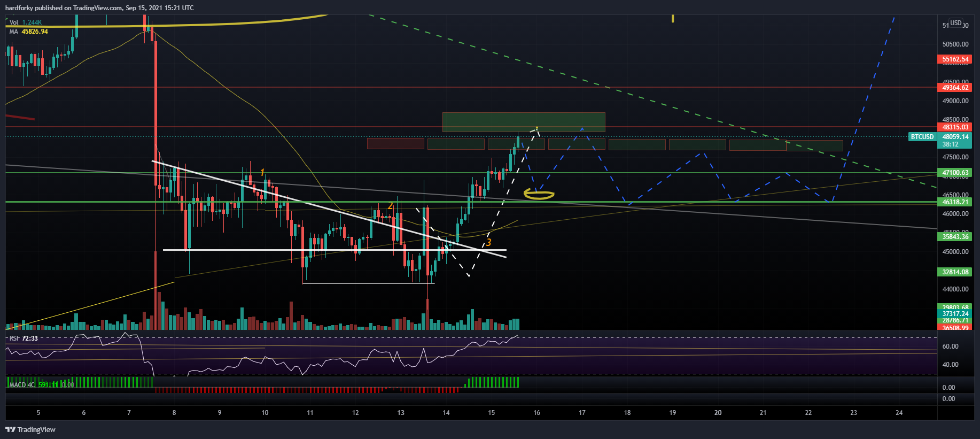The height and width of the screenshot is (439, 980).
Task: Select the MACD 4C indicator legend
Action: pos(41,384)
